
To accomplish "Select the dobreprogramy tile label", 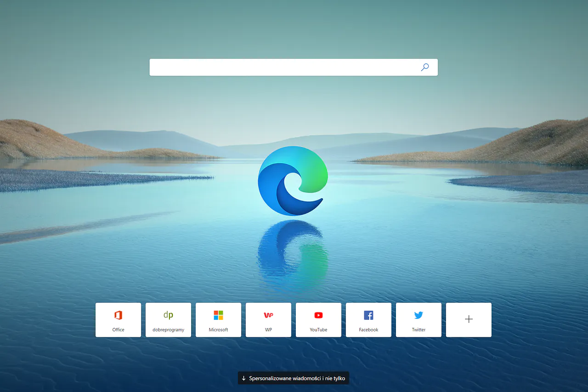I will [x=168, y=330].
